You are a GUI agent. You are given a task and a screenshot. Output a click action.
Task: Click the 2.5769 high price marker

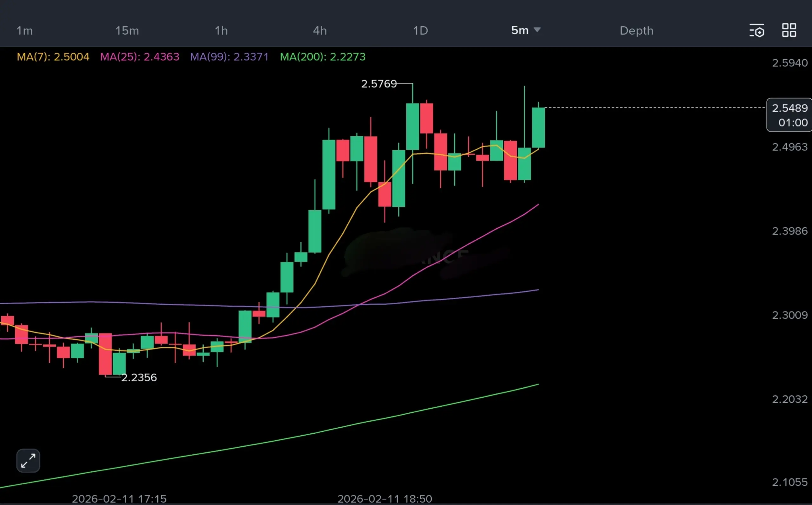point(379,84)
